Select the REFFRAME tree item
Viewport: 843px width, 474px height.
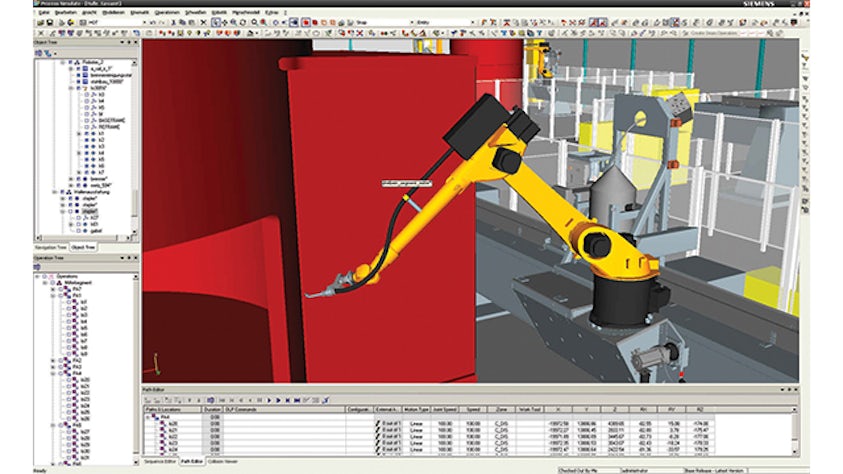pyautogui.click(x=110, y=126)
